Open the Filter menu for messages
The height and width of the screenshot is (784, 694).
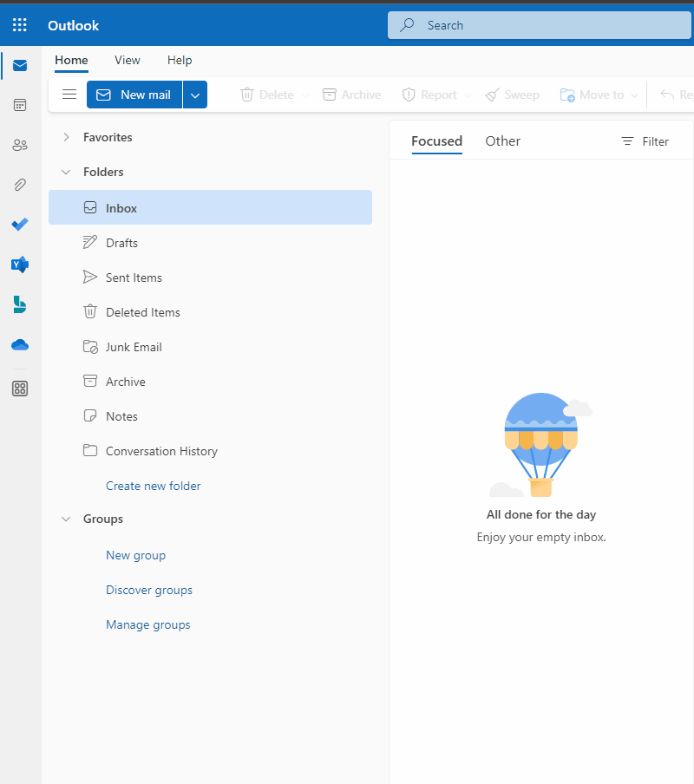645,141
